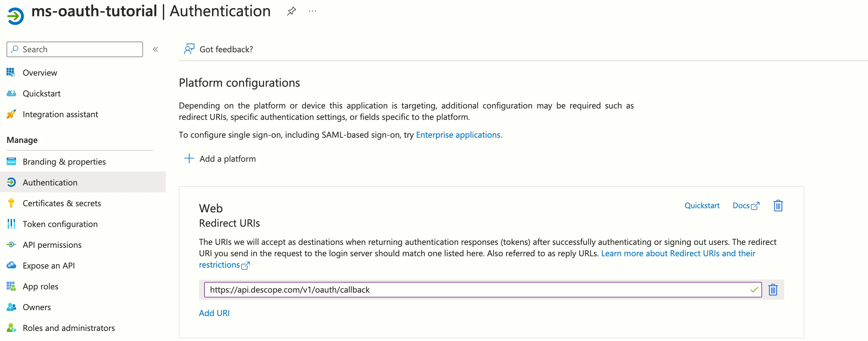The height and width of the screenshot is (341, 868).
Task: Click Add URI under Redirect URIs
Action: pos(214,313)
